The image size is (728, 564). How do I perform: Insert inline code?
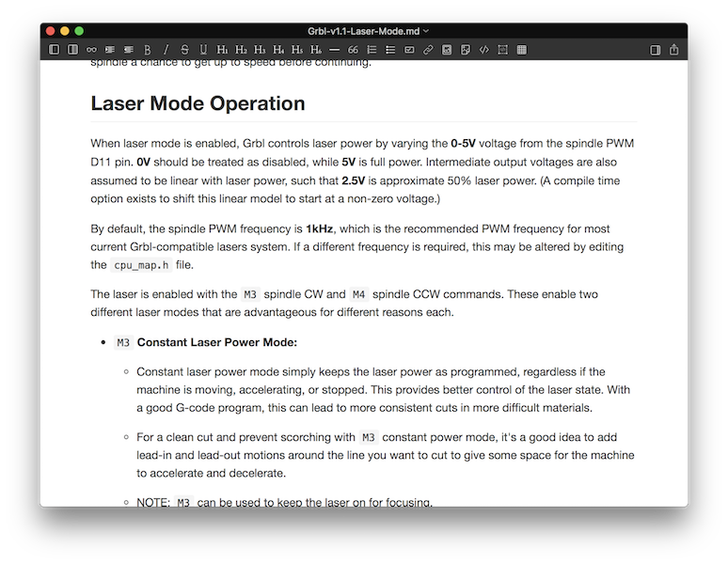pyautogui.click(x=484, y=50)
